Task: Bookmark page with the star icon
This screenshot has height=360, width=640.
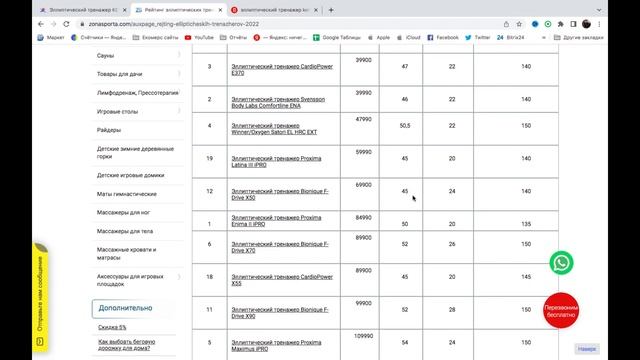Action: [x=519, y=24]
